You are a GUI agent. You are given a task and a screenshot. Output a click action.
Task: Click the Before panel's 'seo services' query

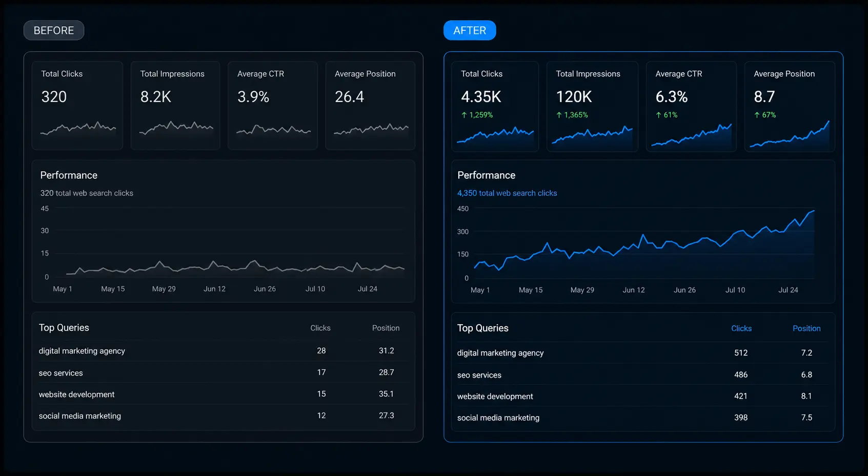click(x=60, y=373)
